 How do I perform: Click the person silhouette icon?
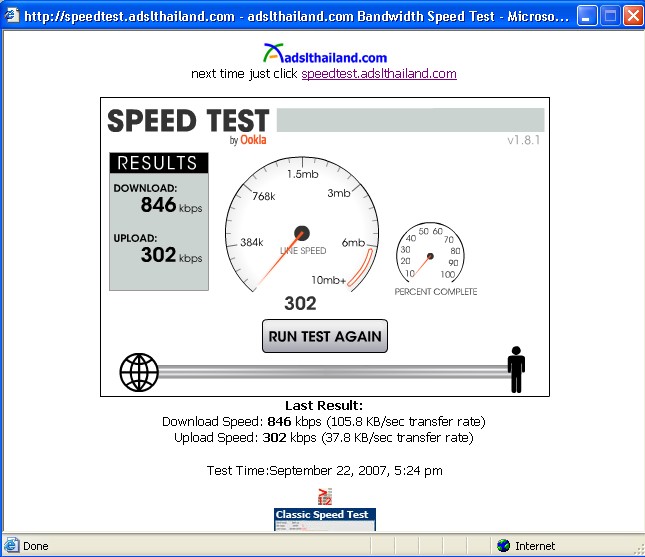pyautogui.click(x=516, y=369)
